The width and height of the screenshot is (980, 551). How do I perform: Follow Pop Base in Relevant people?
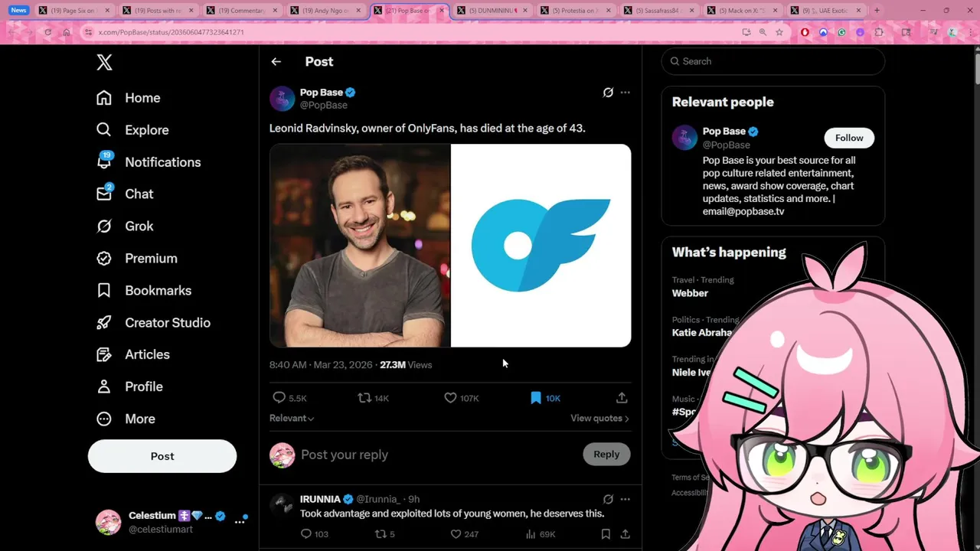(x=849, y=138)
